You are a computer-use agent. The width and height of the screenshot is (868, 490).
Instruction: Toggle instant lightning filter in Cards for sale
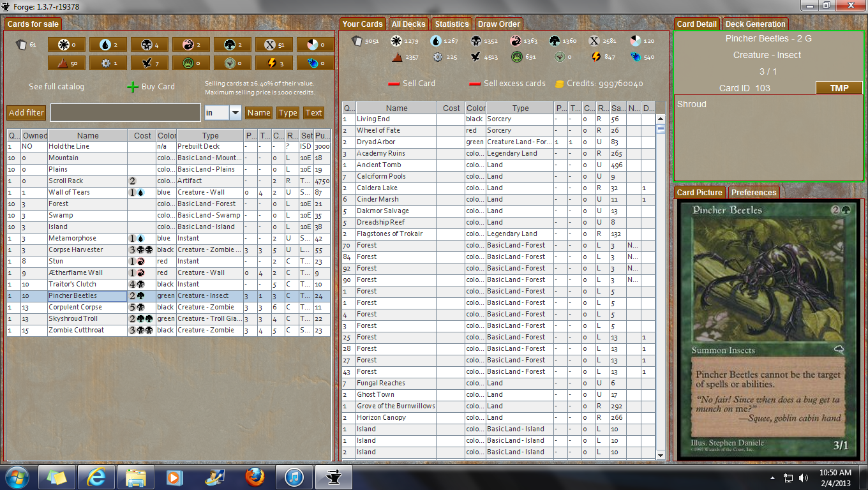tap(274, 63)
